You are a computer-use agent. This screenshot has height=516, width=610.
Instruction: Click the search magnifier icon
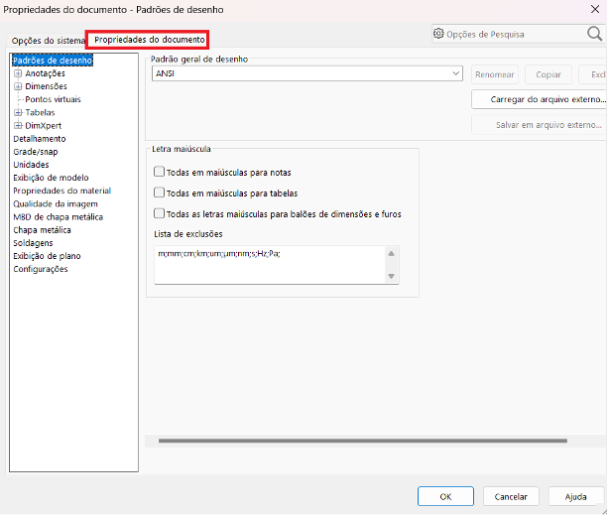(594, 34)
